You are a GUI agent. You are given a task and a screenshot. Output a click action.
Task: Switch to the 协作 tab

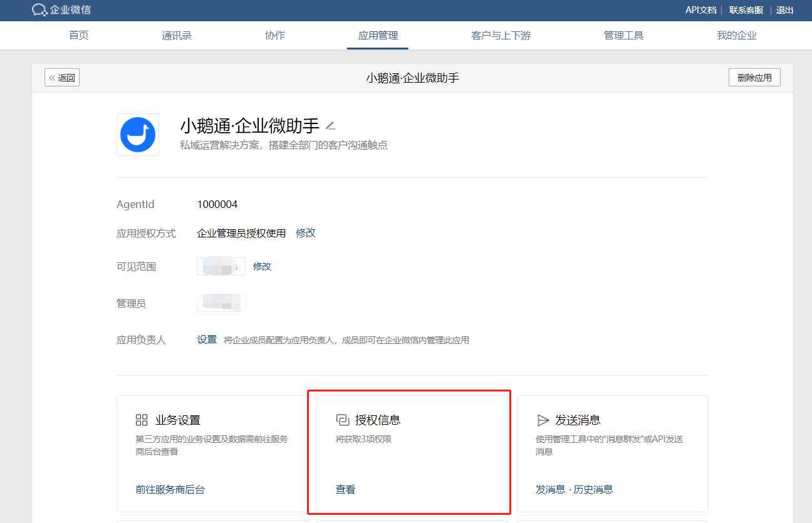click(275, 36)
